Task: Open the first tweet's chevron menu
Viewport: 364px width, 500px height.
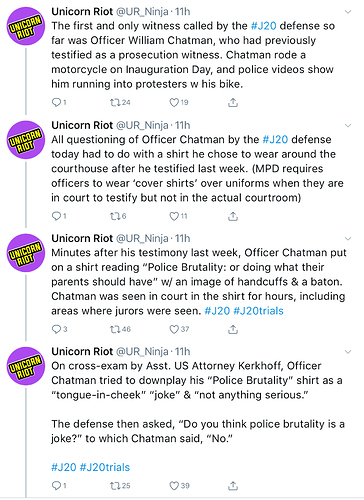Action: pos(348,12)
